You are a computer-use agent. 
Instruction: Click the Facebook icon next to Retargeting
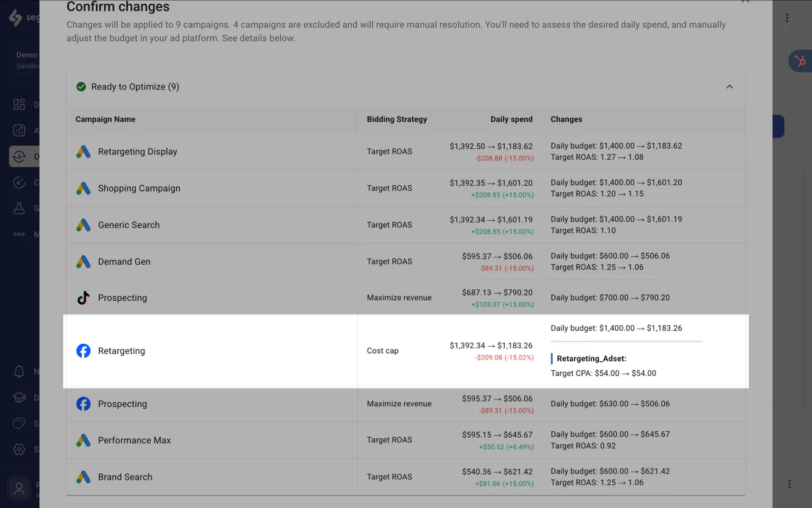click(83, 351)
